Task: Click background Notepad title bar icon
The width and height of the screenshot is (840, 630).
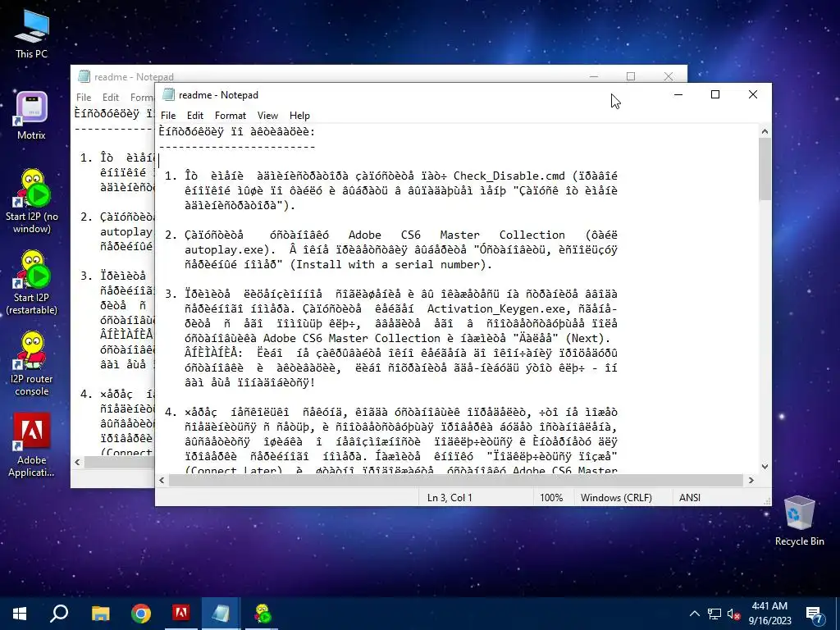Action: [x=84, y=76]
